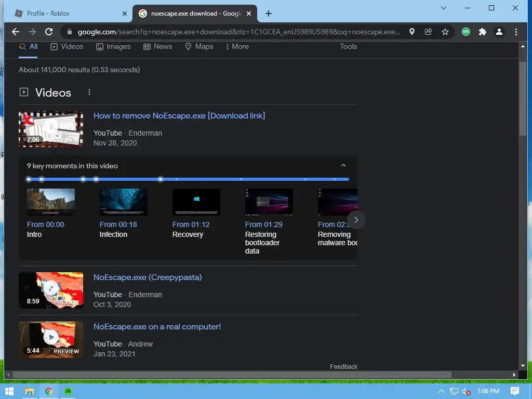
Task: Open search Tools options
Action: click(348, 46)
